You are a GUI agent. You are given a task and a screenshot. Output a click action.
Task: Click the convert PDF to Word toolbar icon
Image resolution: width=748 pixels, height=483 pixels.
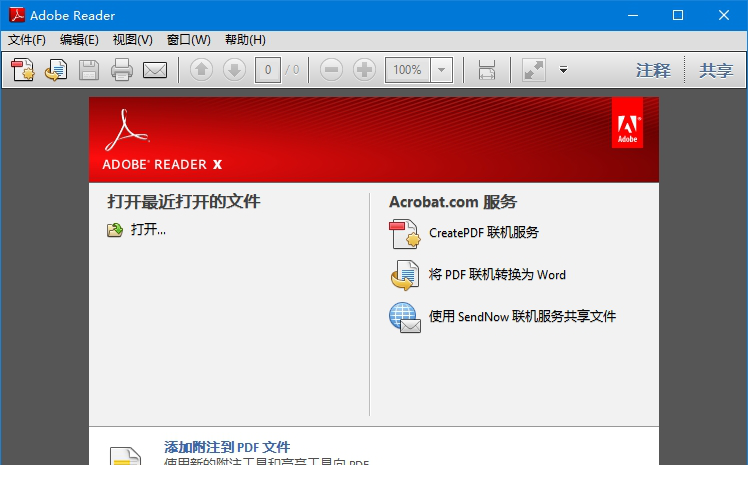(56, 70)
